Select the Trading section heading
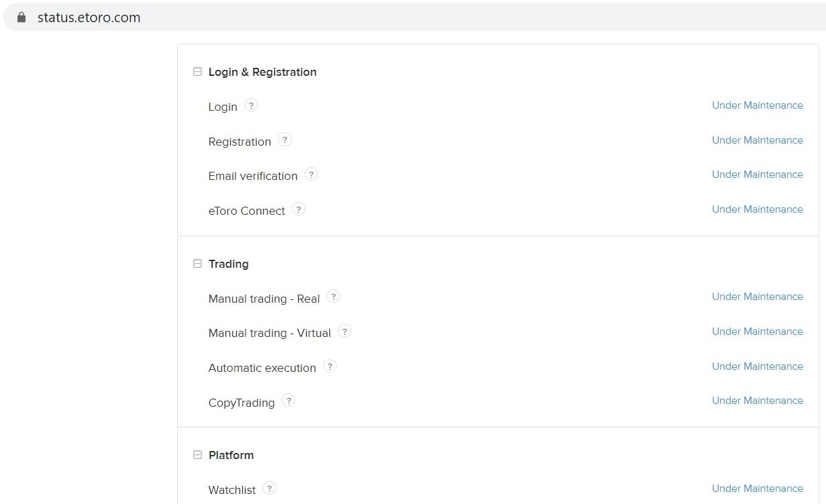Image resolution: width=826 pixels, height=504 pixels. coord(229,264)
